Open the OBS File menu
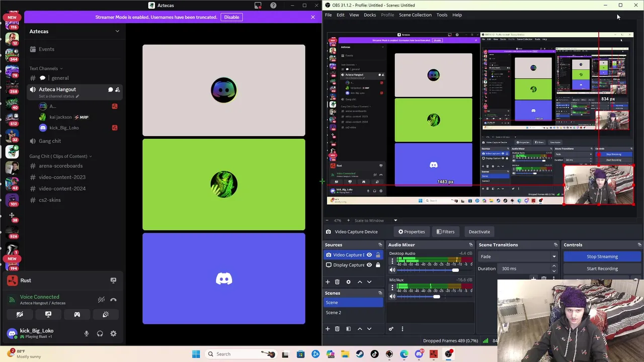 pyautogui.click(x=328, y=15)
